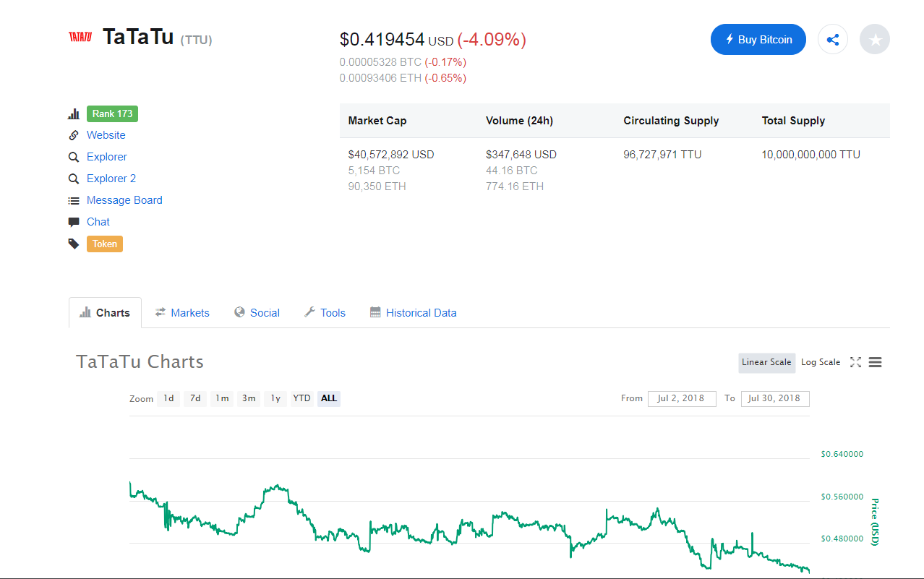Click the TaTaTu Charts heading
This screenshot has width=924, height=579.
[140, 362]
